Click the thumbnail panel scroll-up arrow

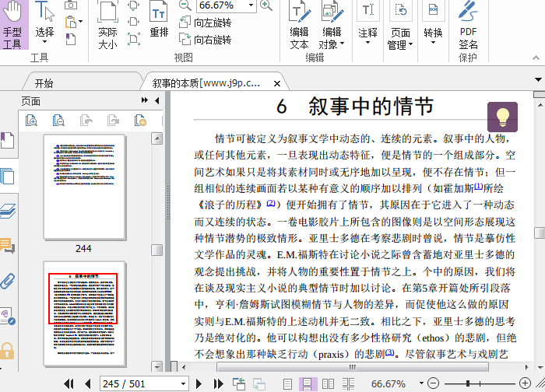[x=157, y=139]
